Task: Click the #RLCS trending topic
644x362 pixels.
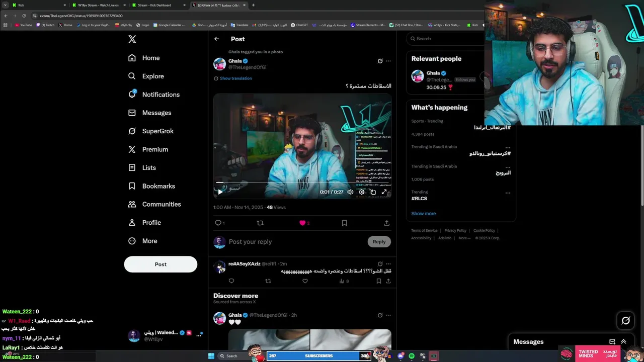Action: point(419,199)
